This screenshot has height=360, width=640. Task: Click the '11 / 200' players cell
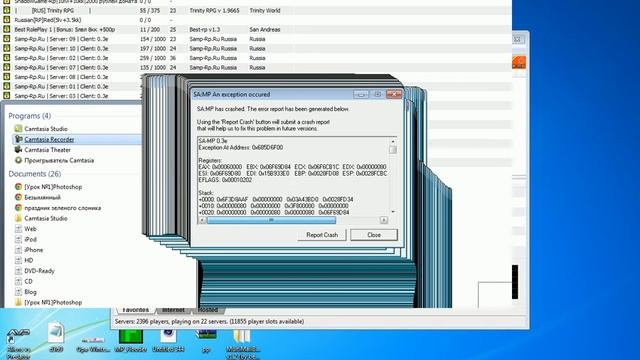click(x=150, y=29)
